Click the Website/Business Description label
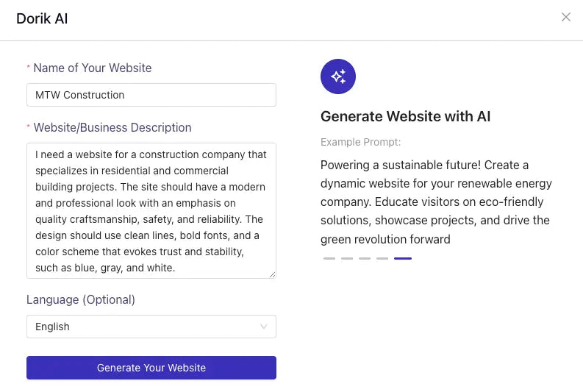Image resolution: width=583 pixels, height=392 pixels. tap(112, 127)
